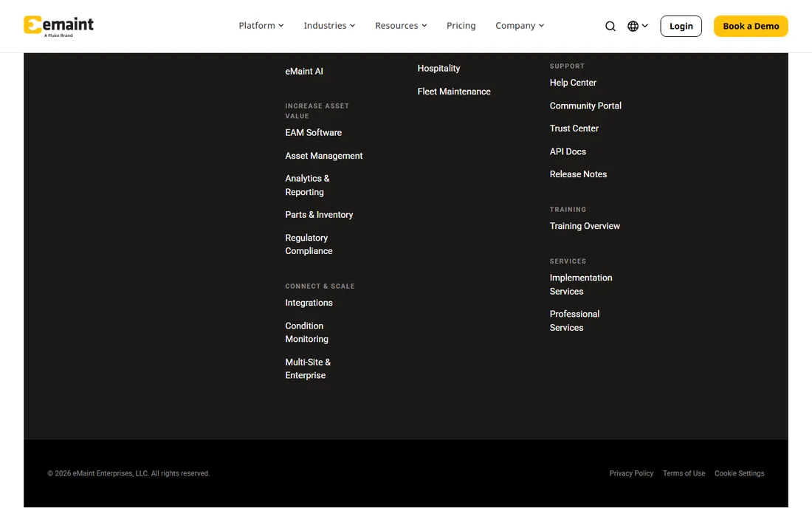Expand the Company dropdown menu
812x508 pixels.
coord(520,25)
